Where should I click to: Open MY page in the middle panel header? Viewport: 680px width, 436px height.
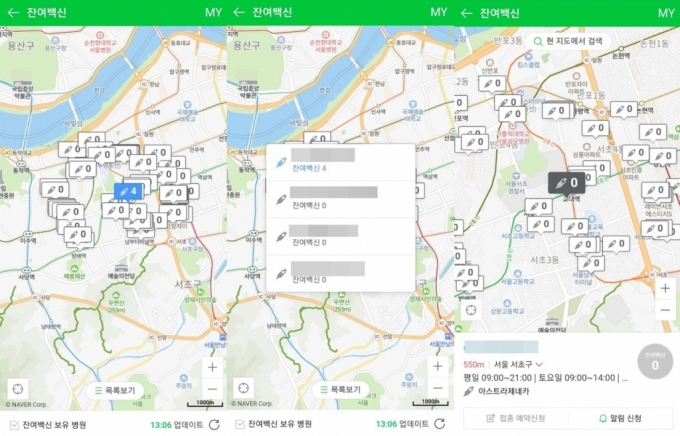point(439,12)
